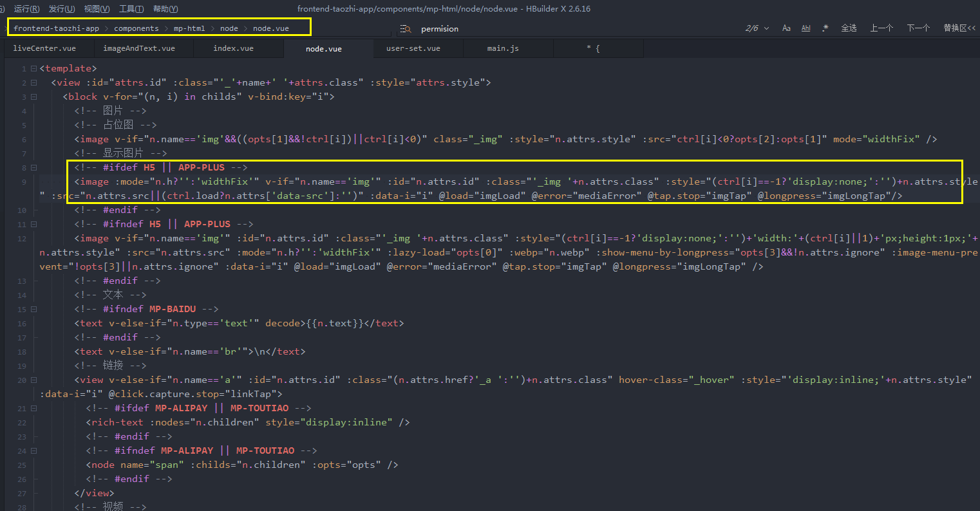Click the components breadcrumb
Image resolution: width=980 pixels, height=511 pixels.
tap(137, 28)
